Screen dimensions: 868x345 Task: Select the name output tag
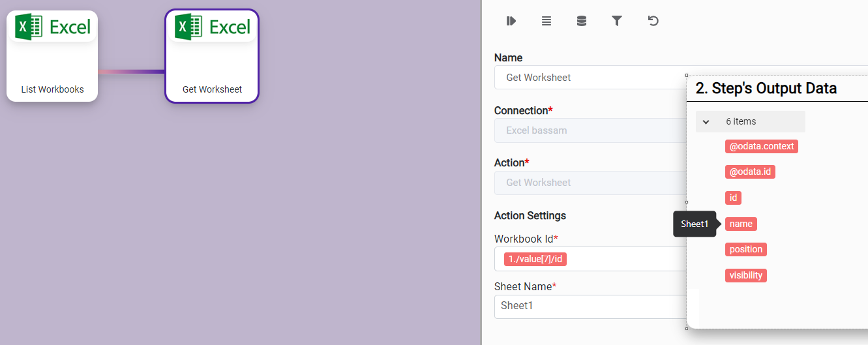click(x=741, y=224)
